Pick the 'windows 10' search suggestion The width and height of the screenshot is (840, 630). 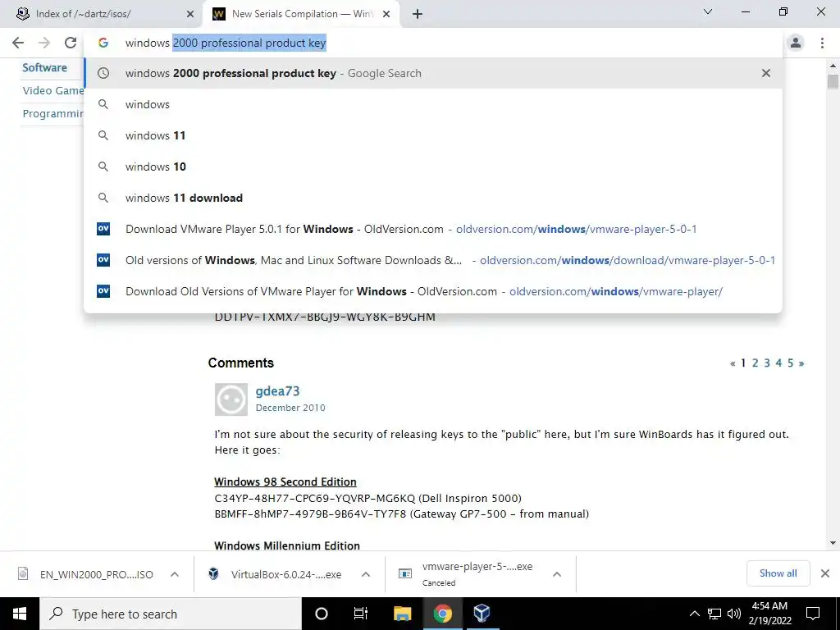tap(433, 167)
